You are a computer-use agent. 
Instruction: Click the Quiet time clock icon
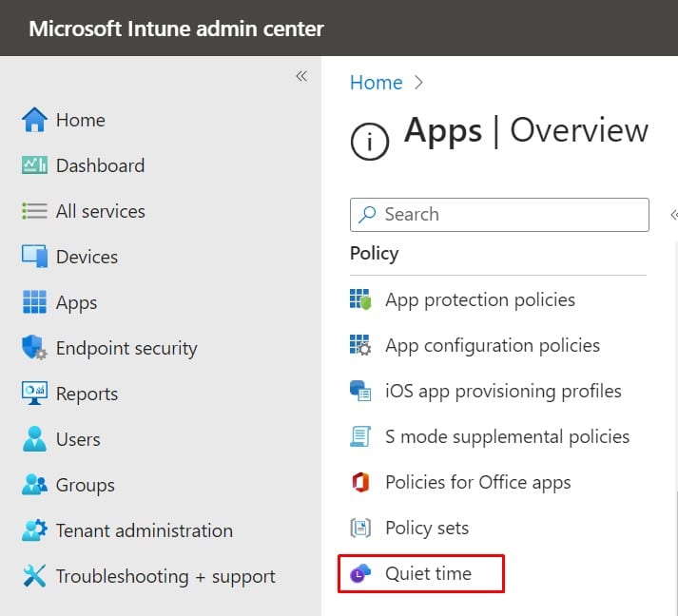360,573
